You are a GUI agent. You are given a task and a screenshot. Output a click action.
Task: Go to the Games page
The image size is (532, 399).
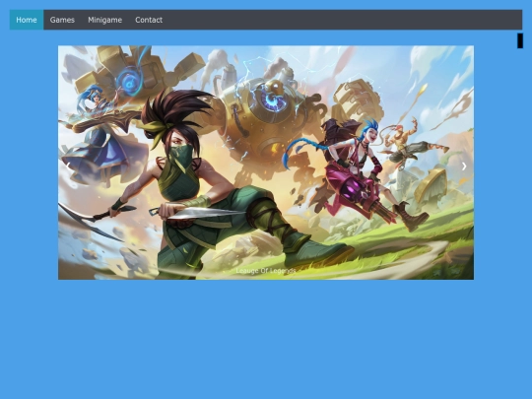(x=62, y=20)
